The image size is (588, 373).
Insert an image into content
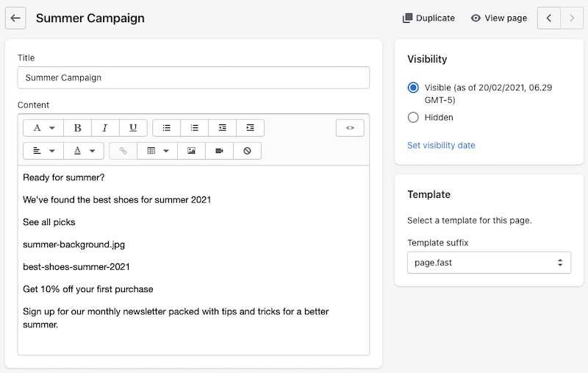[x=192, y=151]
